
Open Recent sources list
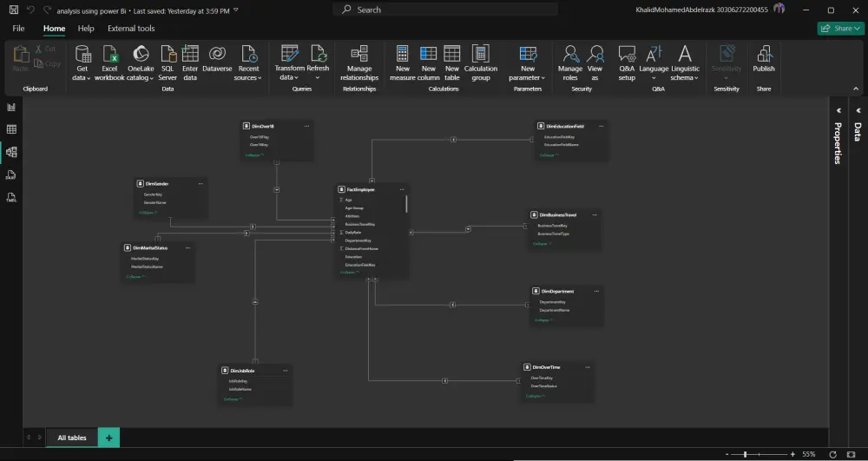(248, 63)
